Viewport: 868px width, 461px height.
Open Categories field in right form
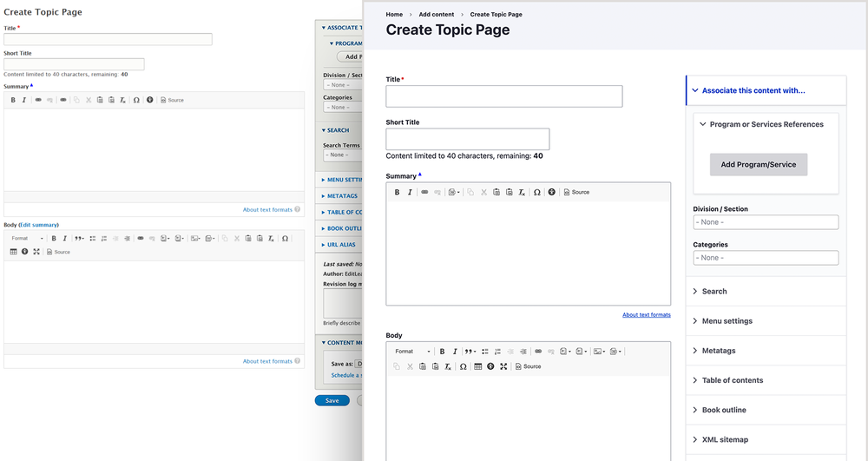click(766, 257)
